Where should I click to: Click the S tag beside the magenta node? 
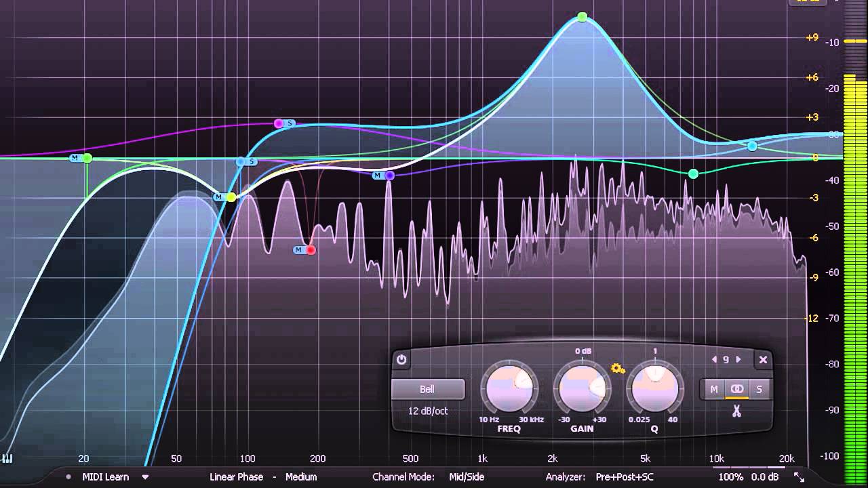pyautogui.click(x=290, y=123)
